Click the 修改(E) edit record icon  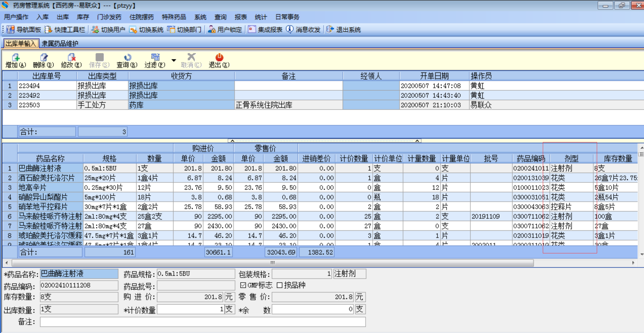71,57
